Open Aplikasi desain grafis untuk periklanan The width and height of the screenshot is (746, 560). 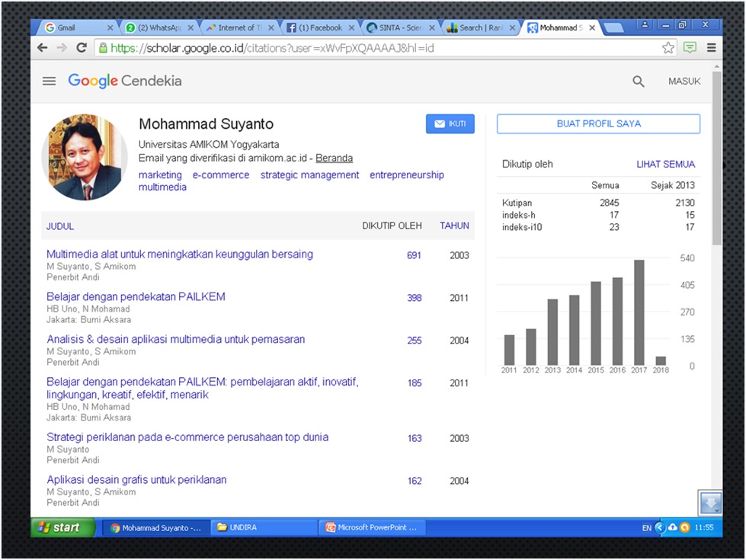coord(136,479)
